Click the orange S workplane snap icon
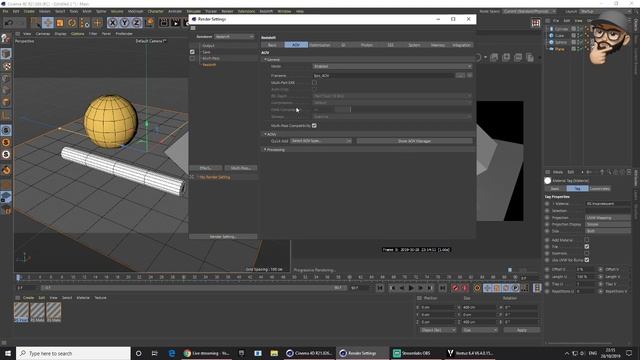 tap(6, 142)
